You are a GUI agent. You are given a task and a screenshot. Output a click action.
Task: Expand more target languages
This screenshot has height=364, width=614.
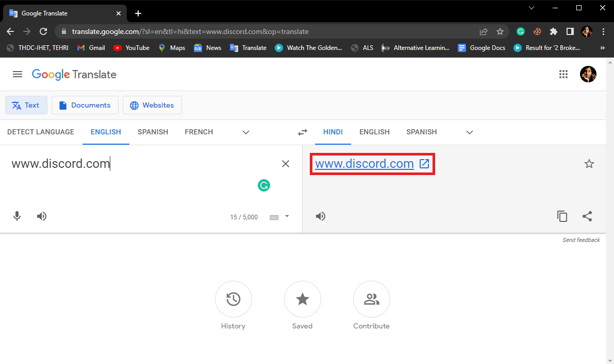pos(470,132)
